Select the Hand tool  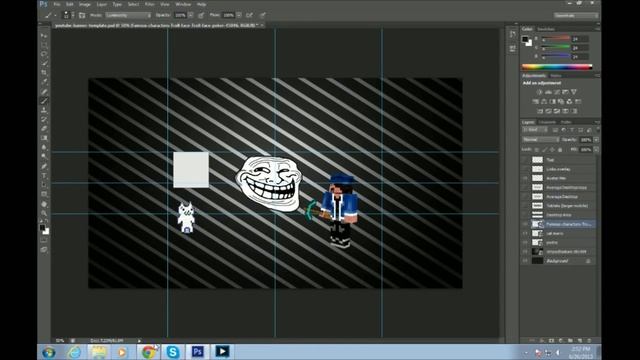tap(44, 204)
